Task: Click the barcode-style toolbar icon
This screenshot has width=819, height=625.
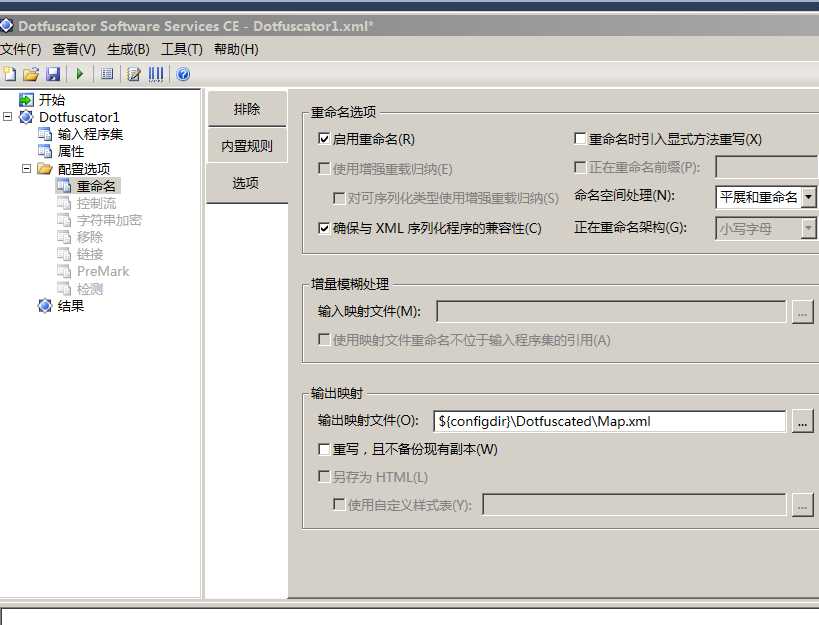Action: [x=156, y=74]
